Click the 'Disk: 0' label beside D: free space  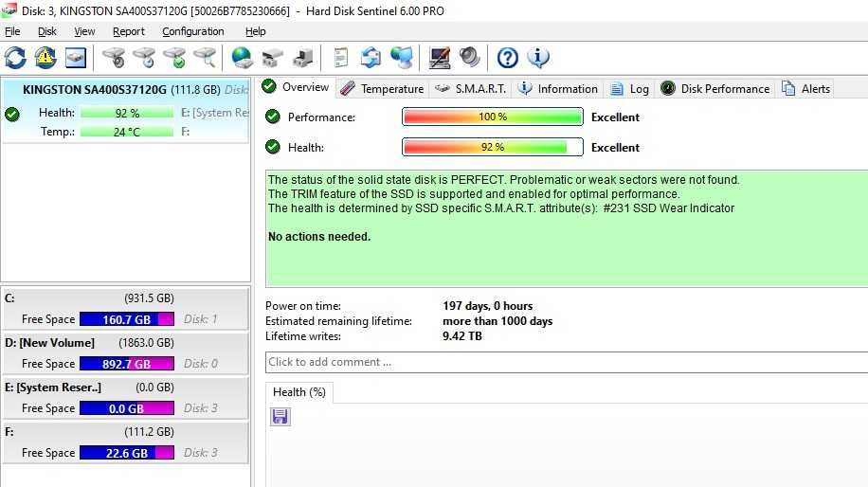coord(200,364)
